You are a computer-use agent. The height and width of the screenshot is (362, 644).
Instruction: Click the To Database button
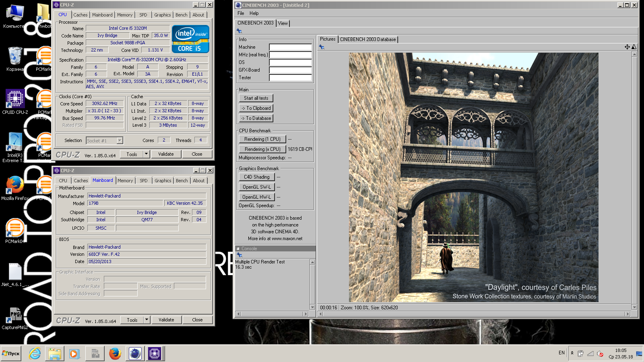256,118
